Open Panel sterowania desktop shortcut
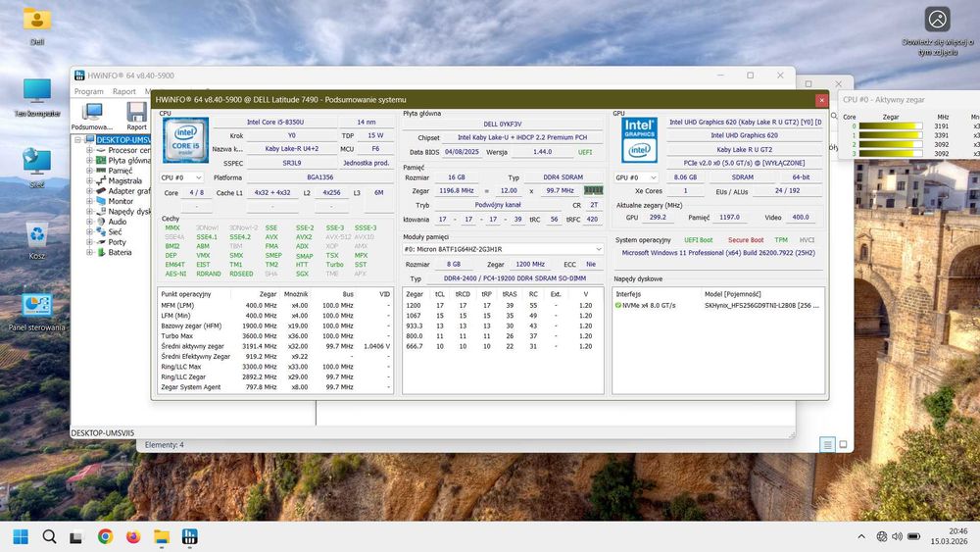980x552 pixels. [x=37, y=312]
